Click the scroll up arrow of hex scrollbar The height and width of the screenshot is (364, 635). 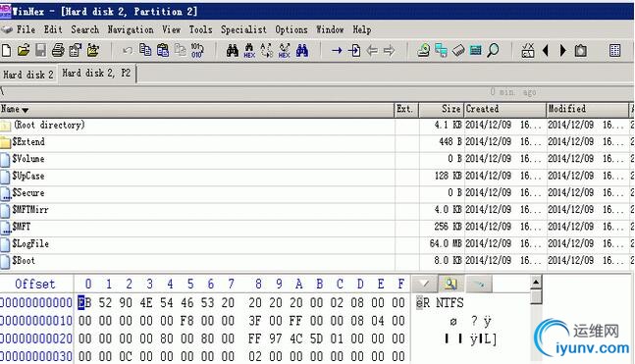[536, 282]
